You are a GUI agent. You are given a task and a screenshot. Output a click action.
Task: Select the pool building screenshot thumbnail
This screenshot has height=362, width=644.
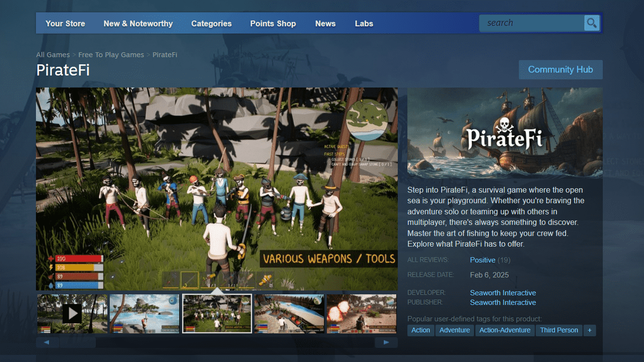click(x=289, y=314)
